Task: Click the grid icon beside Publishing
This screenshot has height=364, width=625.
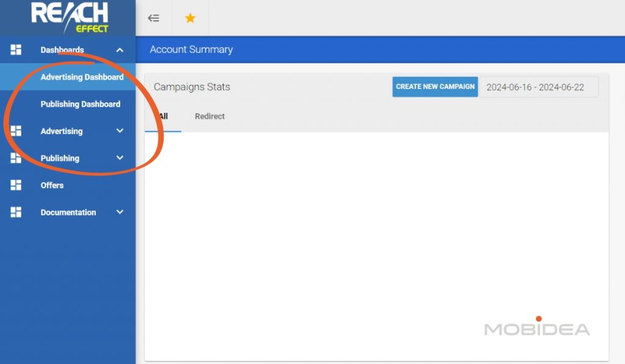Action: coord(16,158)
